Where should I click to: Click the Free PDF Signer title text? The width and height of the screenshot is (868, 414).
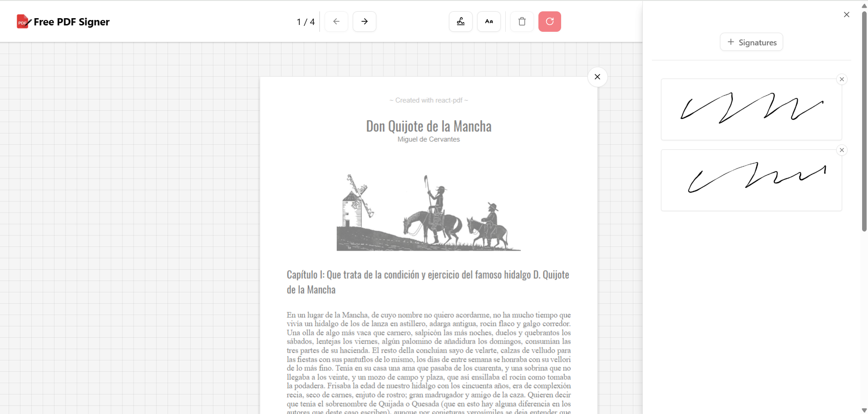tap(72, 21)
